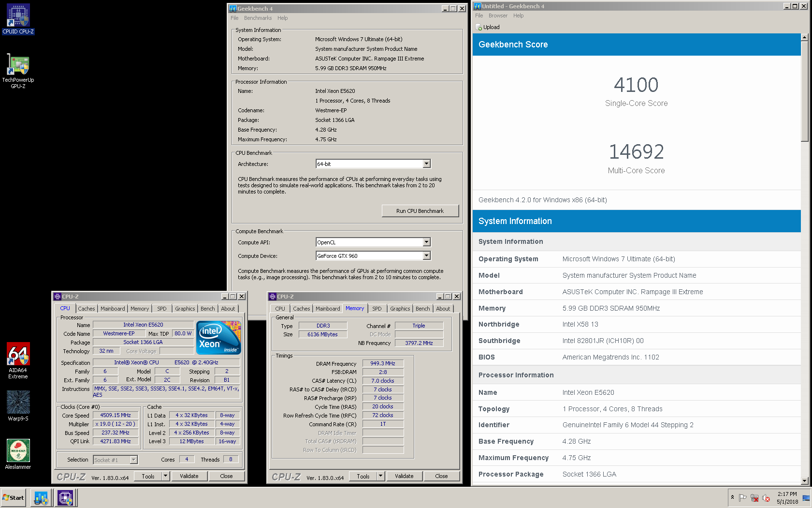The height and width of the screenshot is (508, 812).
Task: Open the Tools dropdown arrow in right CPU-Z
Action: pyautogui.click(x=380, y=476)
